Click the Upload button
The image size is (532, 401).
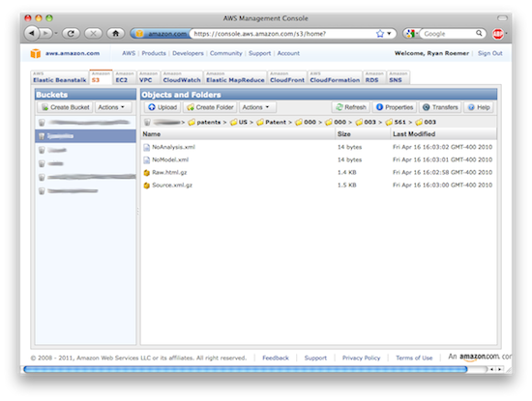(x=163, y=107)
